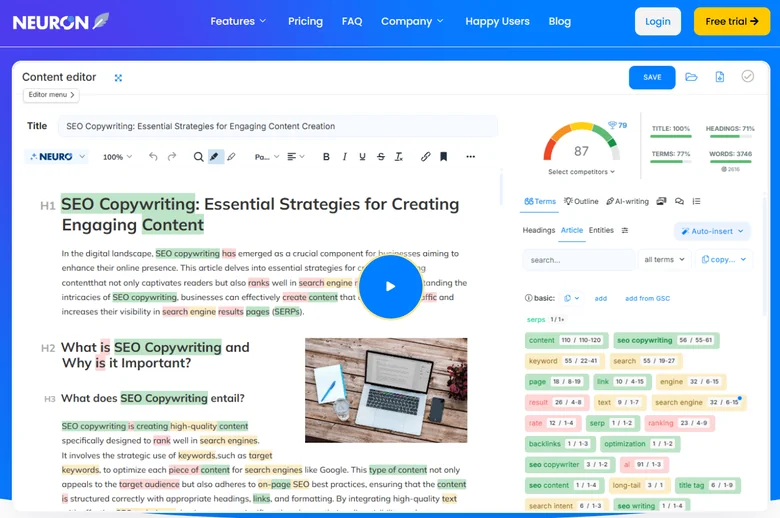Click the wifi-style score 79 indicator
Screen dimensions: 780x518
pos(617,125)
